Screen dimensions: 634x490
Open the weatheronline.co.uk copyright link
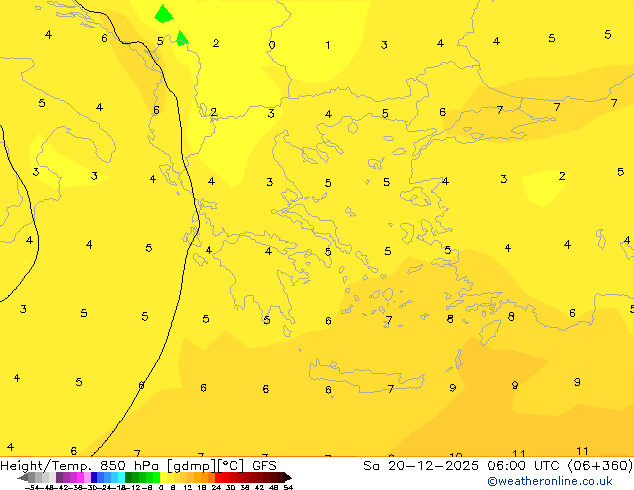(550, 481)
